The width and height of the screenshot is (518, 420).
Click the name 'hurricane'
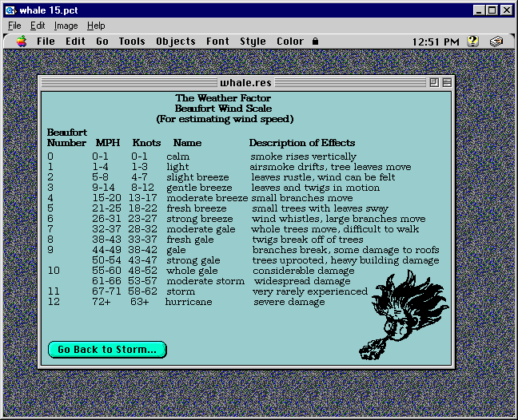tap(189, 302)
